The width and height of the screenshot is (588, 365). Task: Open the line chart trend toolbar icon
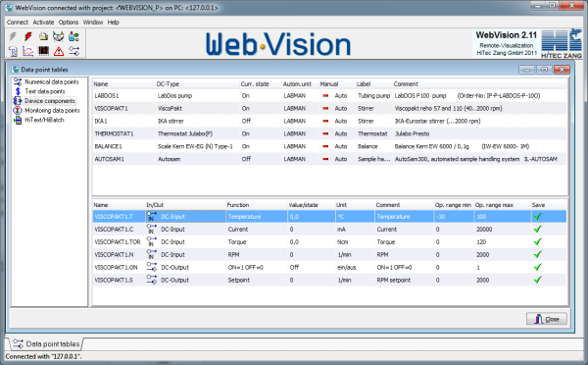click(x=28, y=51)
